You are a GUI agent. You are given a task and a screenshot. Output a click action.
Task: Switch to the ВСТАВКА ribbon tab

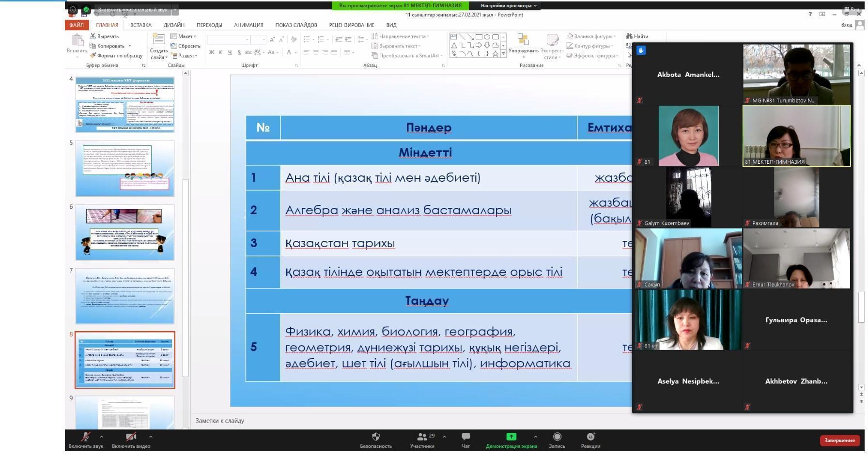tap(140, 25)
